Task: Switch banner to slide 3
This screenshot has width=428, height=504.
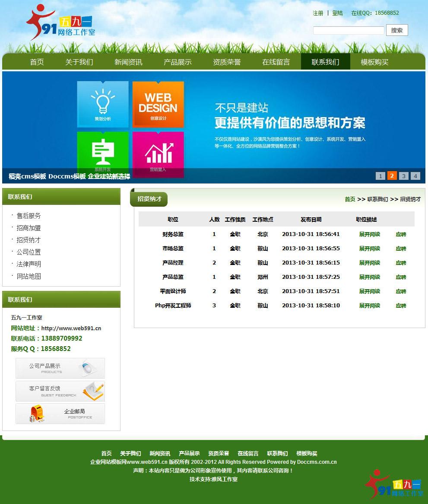Action: click(403, 176)
